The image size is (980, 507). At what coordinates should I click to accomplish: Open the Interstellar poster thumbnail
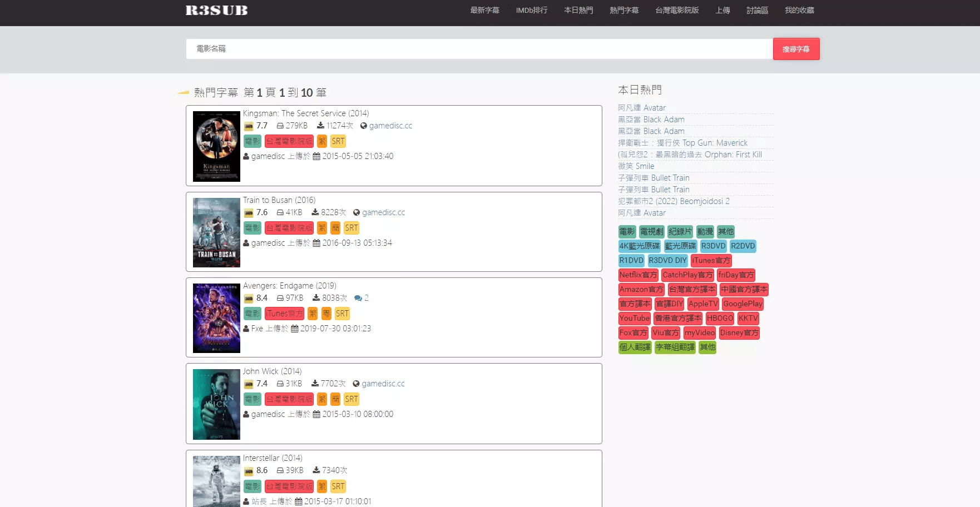tap(216, 481)
